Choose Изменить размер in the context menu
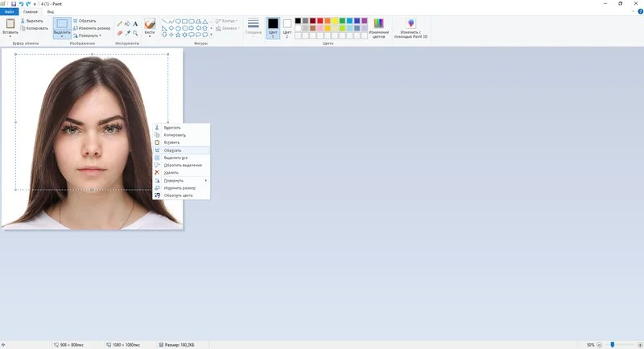The image size is (644, 349). 181,188
